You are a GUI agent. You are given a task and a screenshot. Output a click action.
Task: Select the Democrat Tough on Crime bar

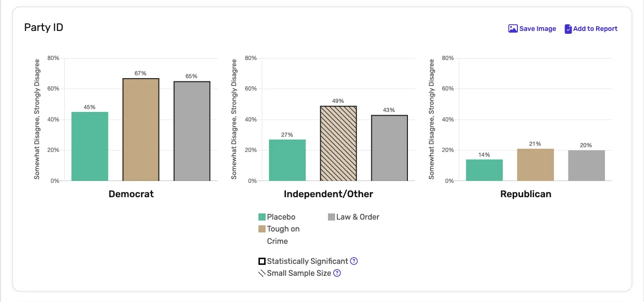(141, 130)
